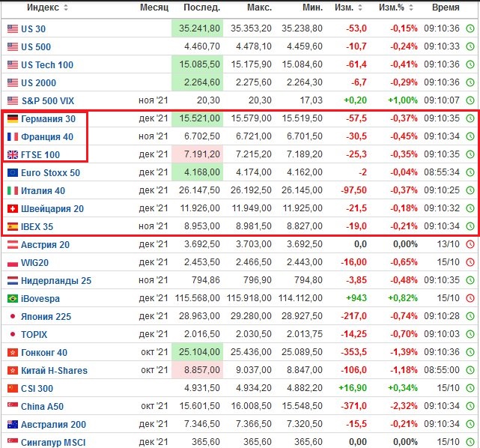
Task: Click the date 13/10 in Австрия 20 row
Action: click(x=449, y=244)
